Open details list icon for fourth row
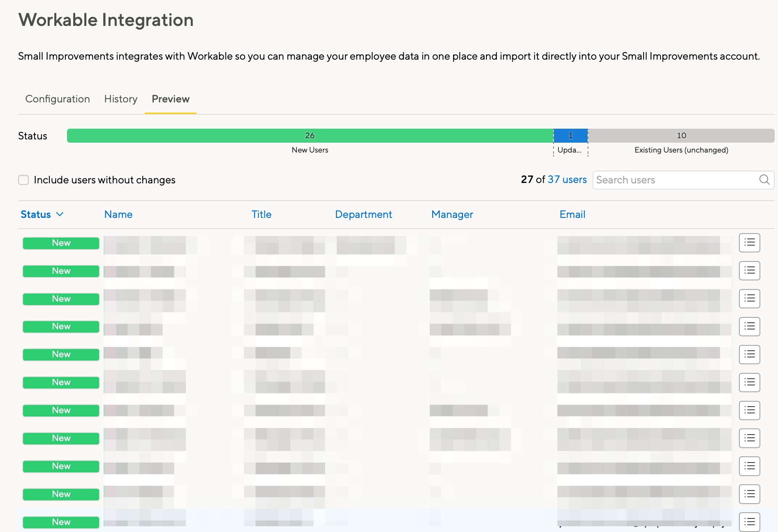Viewport: 778px width, 532px height. (750, 326)
